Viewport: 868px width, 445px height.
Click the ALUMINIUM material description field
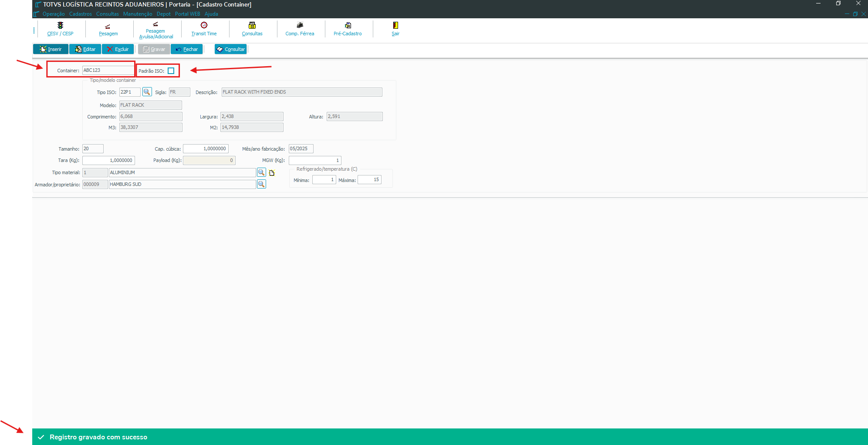point(182,172)
